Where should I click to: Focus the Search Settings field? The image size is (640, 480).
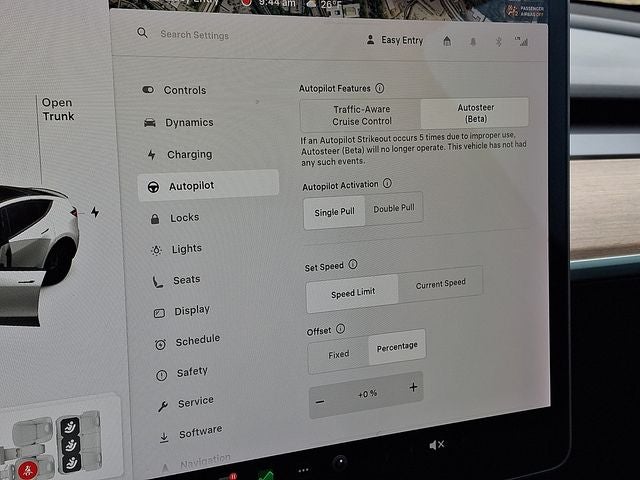coord(194,35)
